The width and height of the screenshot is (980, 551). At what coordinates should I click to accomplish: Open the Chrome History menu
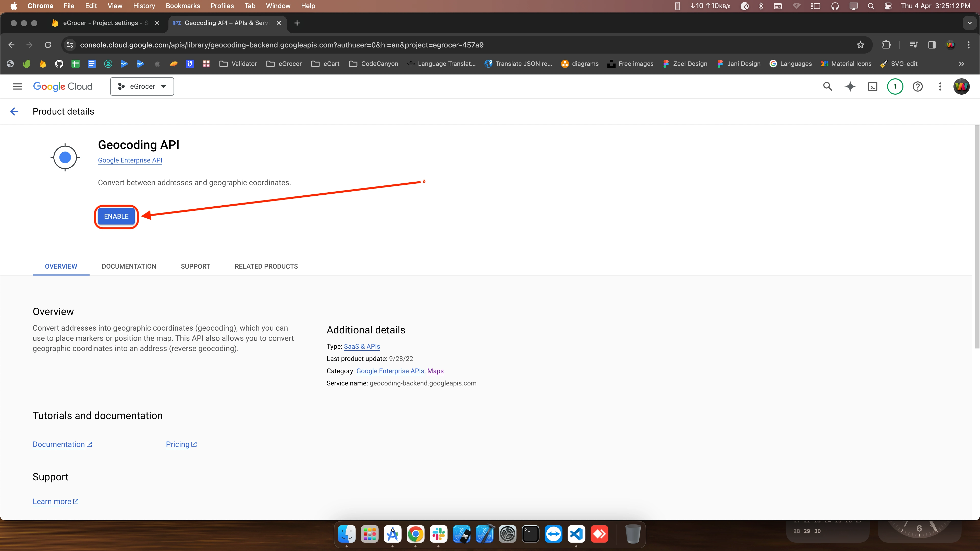point(144,6)
